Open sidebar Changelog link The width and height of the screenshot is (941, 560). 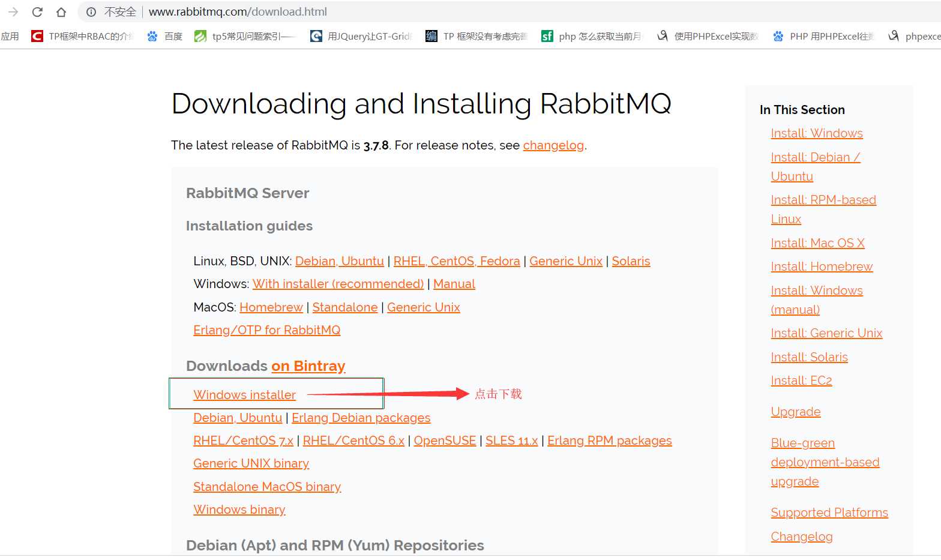click(802, 537)
